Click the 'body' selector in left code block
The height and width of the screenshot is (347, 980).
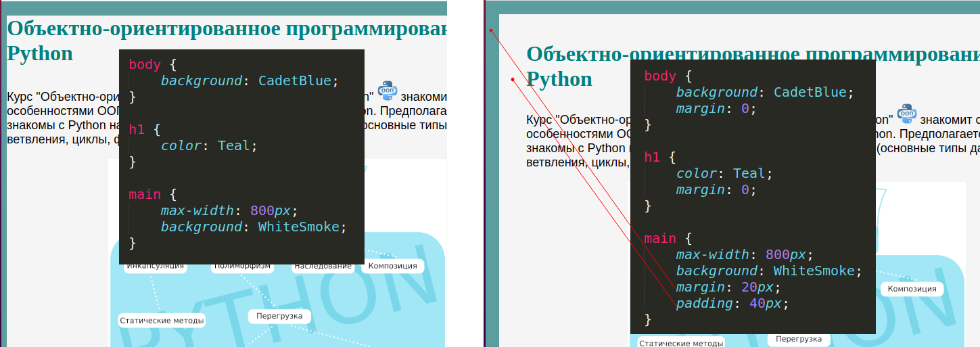pos(145,64)
